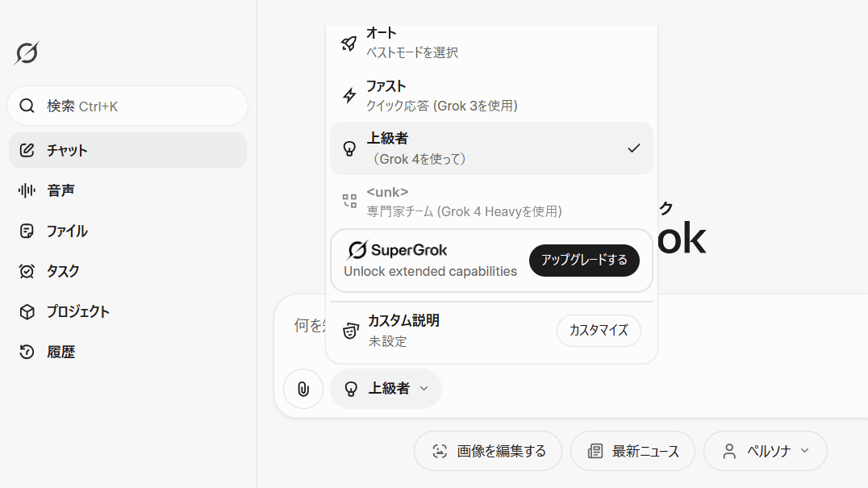
Task: Click the 音声 waveform icon
Action: [27, 190]
